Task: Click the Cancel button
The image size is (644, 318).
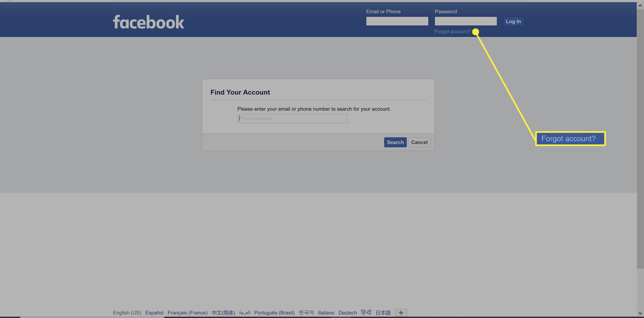Action: [x=419, y=142]
